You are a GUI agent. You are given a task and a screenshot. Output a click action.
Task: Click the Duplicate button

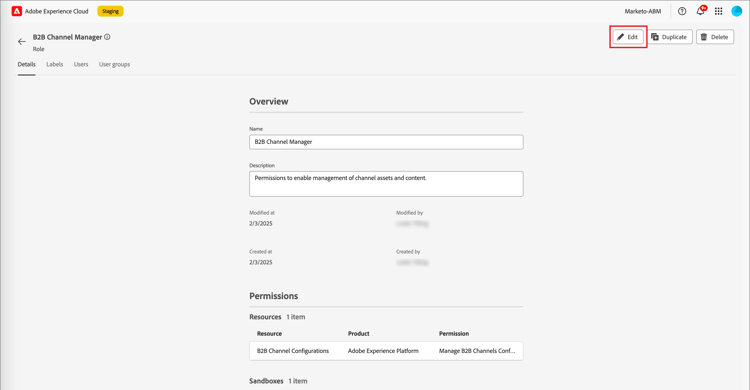click(x=670, y=37)
